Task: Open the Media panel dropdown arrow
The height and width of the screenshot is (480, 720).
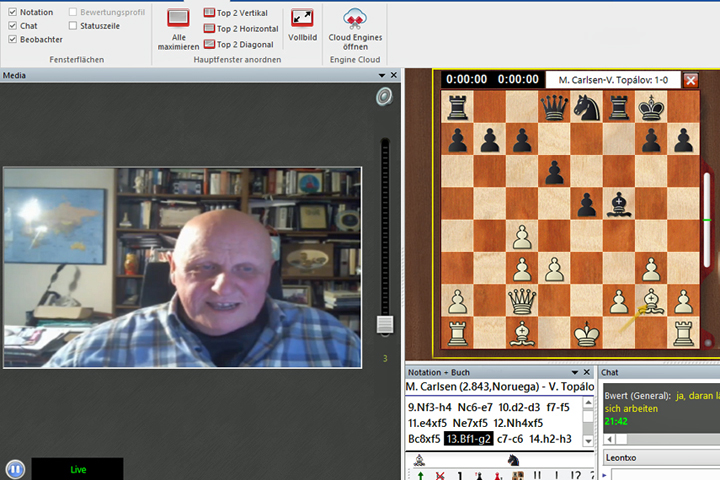Action: [381, 75]
